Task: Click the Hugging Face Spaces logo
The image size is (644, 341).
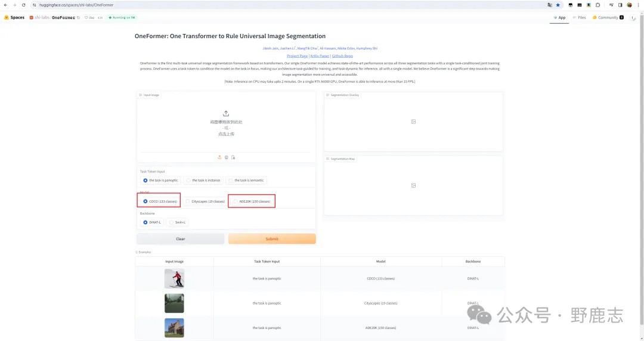Action: point(14,18)
